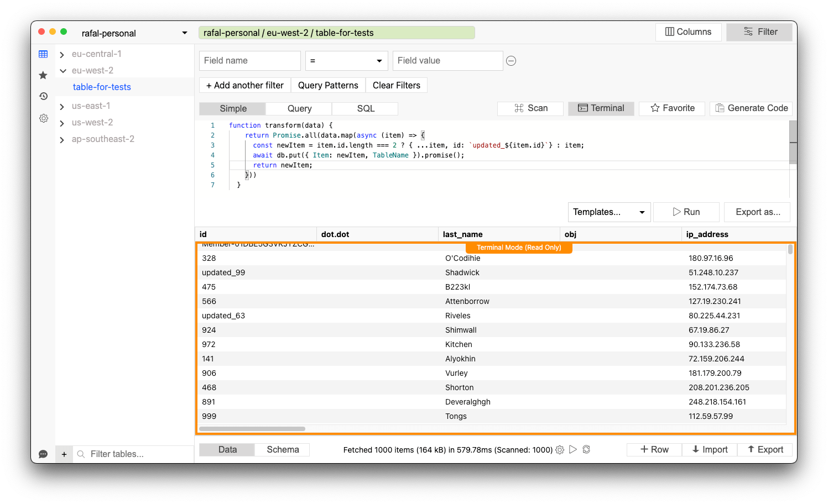Click the Fetched 1000 items status text
This screenshot has width=828, height=504.
click(447, 450)
